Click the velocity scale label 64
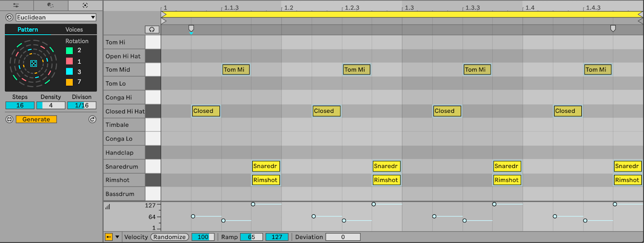Viewport: 644px width, 243px height. (152, 217)
